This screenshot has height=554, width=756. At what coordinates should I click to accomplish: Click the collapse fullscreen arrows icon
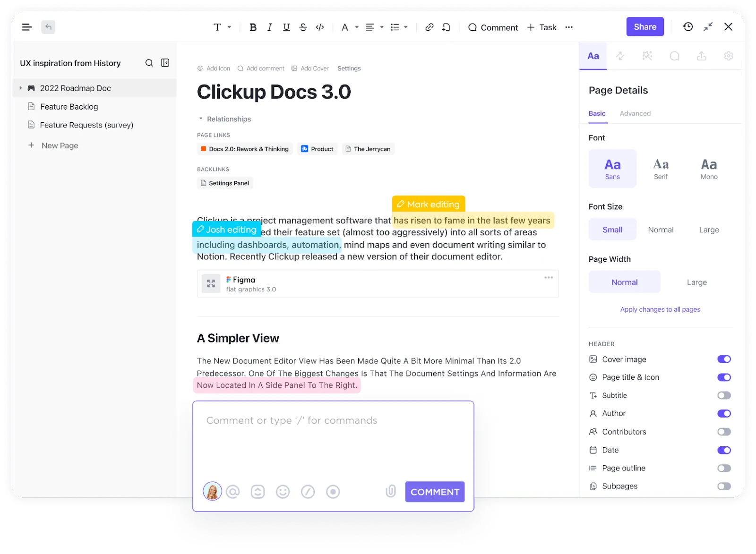(708, 27)
